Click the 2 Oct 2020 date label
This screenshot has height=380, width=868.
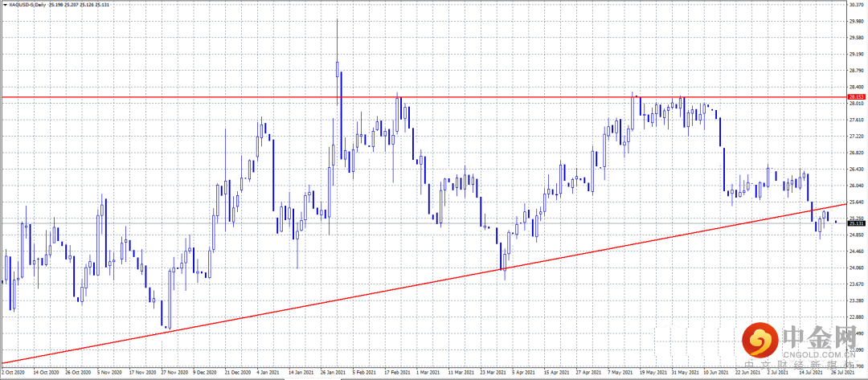click(x=12, y=372)
